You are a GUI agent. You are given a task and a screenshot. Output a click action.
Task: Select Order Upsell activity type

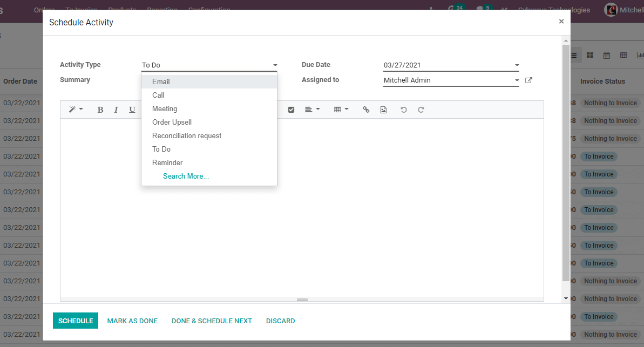209,123
